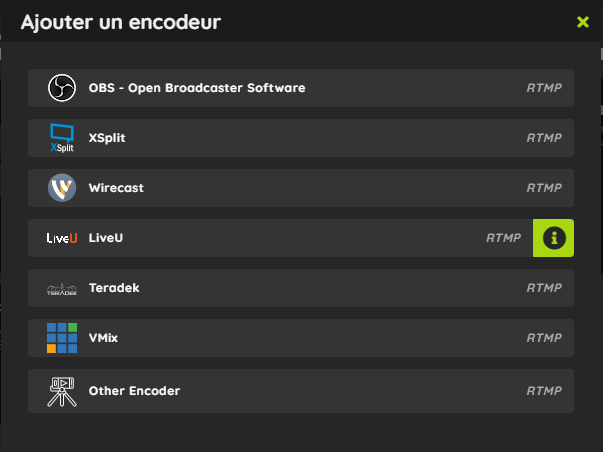Close the Ajouter un encodeur dialog
603x452 pixels.
click(583, 22)
